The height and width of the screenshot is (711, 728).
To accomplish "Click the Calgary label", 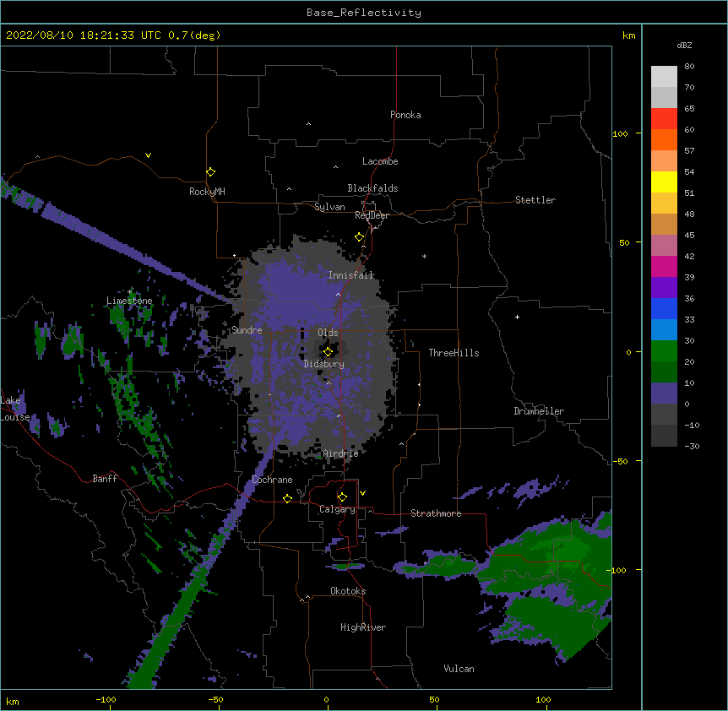I will 337,509.
